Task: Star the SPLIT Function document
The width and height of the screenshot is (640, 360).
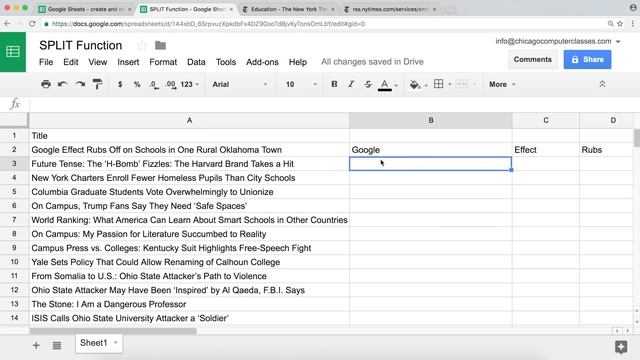Action: tap(142, 45)
